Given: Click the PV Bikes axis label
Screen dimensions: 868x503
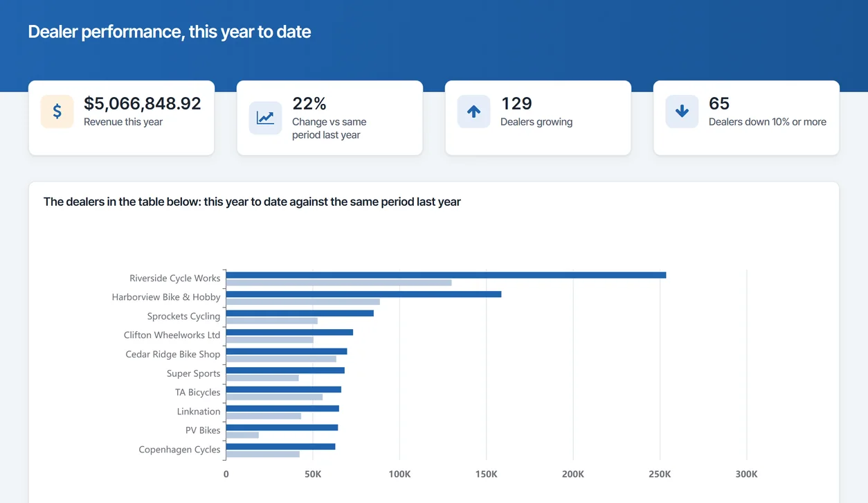Looking at the screenshot, I should pyautogui.click(x=203, y=431).
